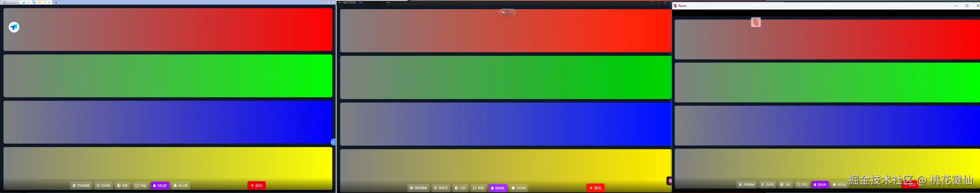
Task: Open 色彩梯度 in the 102172765 window
Action: click(x=419, y=188)
